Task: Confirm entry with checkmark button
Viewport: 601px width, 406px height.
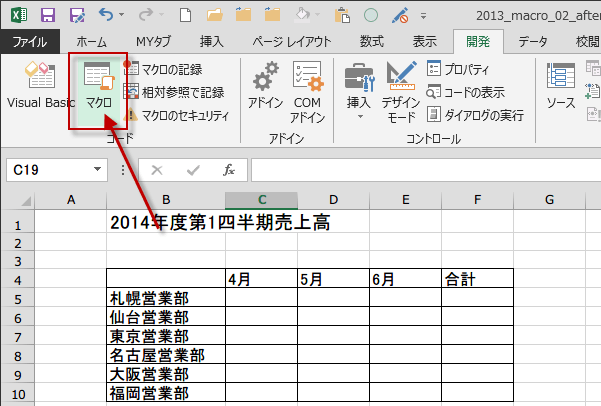Action: pos(193,170)
